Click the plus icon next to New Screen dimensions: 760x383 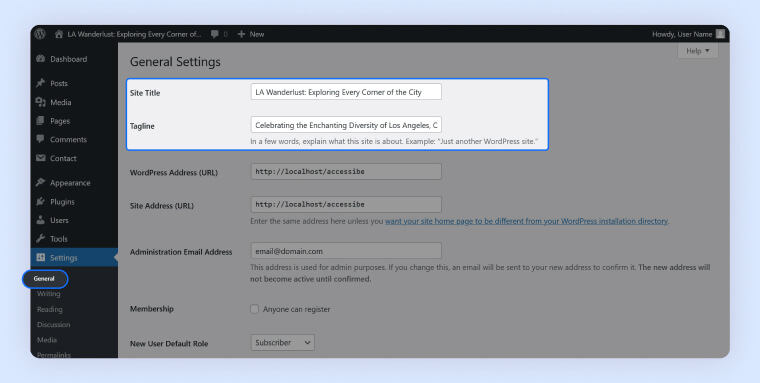(241, 34)
